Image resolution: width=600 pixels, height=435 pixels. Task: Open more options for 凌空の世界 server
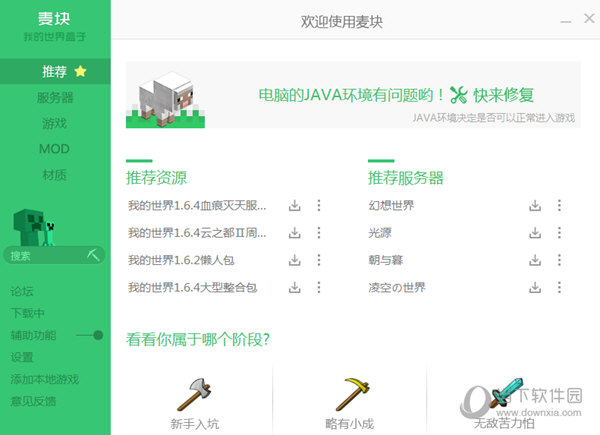pyautogui.click(x=559, y=287)
